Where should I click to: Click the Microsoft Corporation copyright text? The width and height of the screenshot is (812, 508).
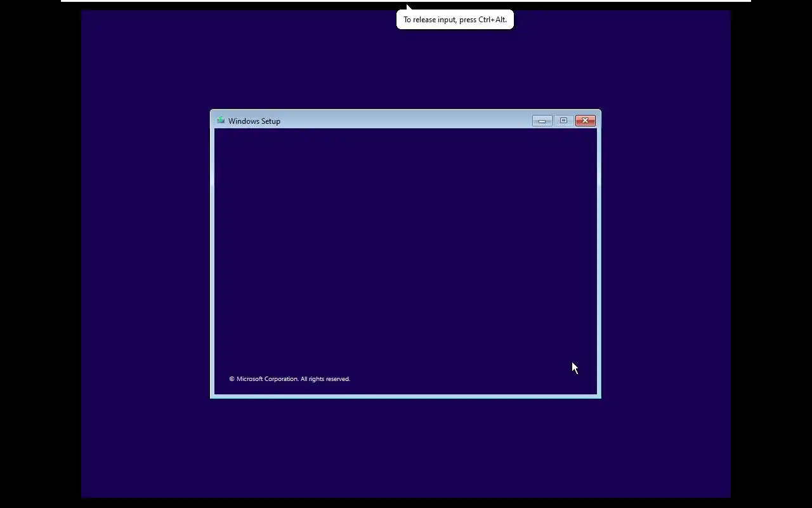pos(290,379)
